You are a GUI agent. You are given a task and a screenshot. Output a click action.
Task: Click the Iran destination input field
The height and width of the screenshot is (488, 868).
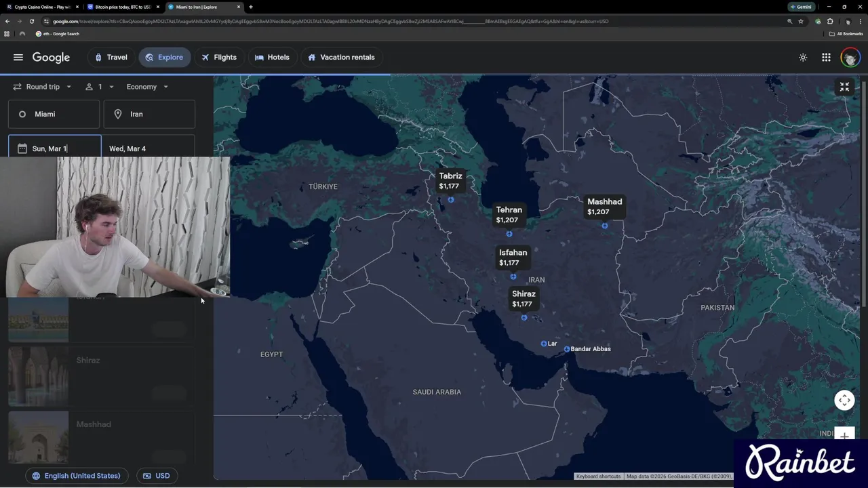tap(149, 114)
